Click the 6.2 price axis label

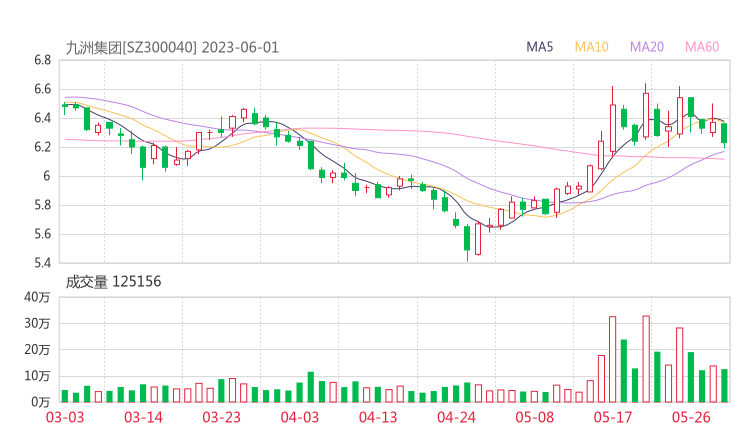click(x=42, y=147)
